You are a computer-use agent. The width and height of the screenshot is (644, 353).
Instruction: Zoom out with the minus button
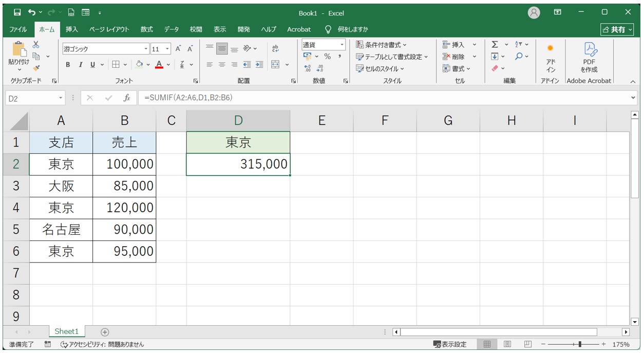click(x=543, y=344)
